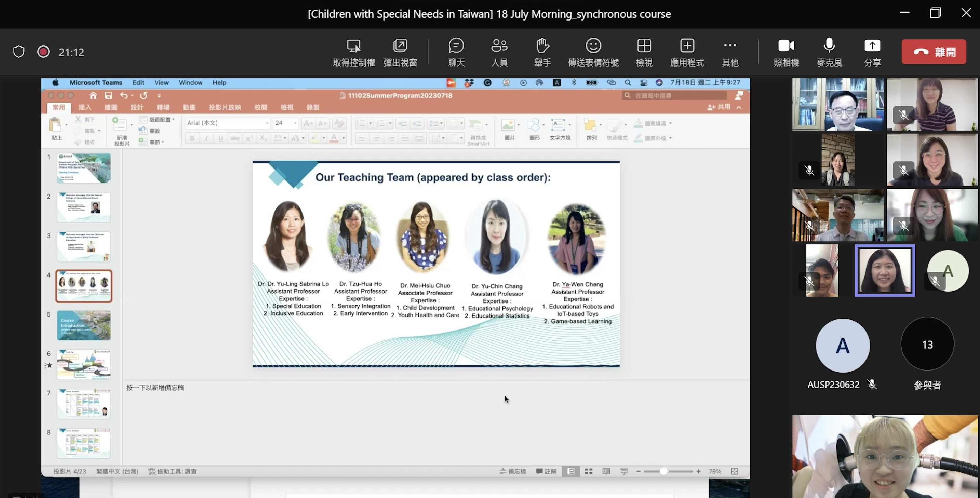The width and height of the screenshot is (980, 498).
Task: Select the 插入 ribbon tab
Action: [84, 107]
